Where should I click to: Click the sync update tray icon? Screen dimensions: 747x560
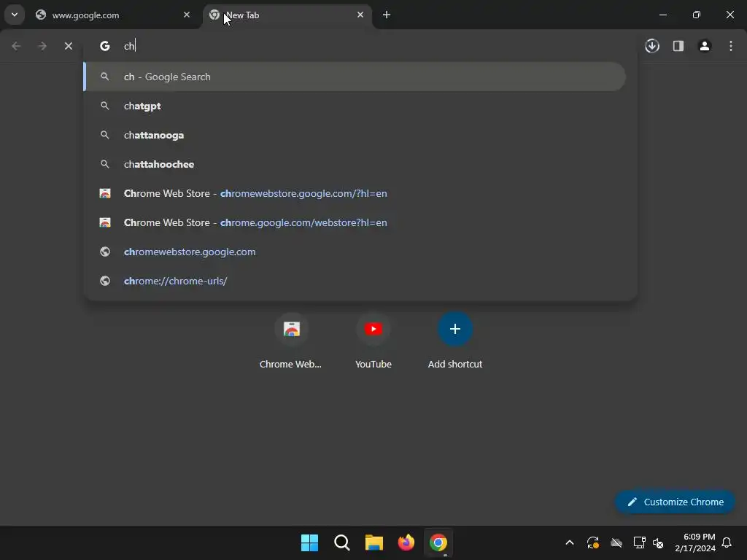pos(592,542)
